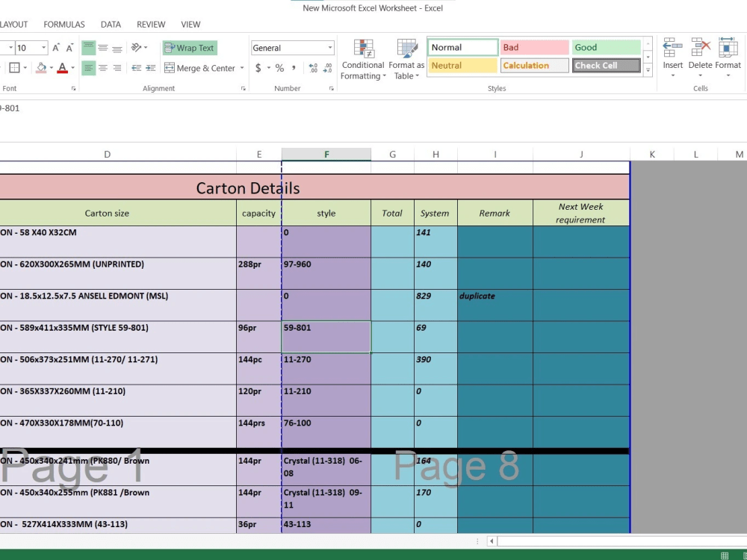The width and height of the screenshot is (747, 560).
Task: Open Format as Table gallery
Action: coord(406,60)
